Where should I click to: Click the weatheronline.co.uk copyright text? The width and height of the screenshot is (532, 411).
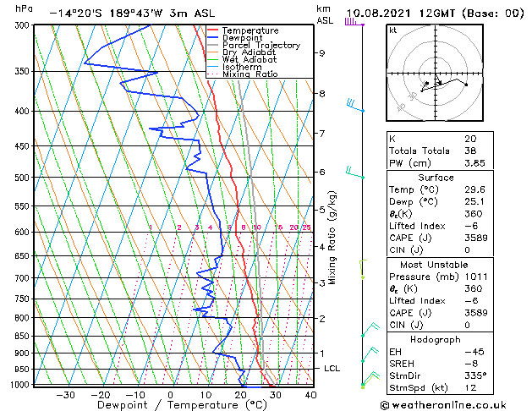click(x=443, y=405)
